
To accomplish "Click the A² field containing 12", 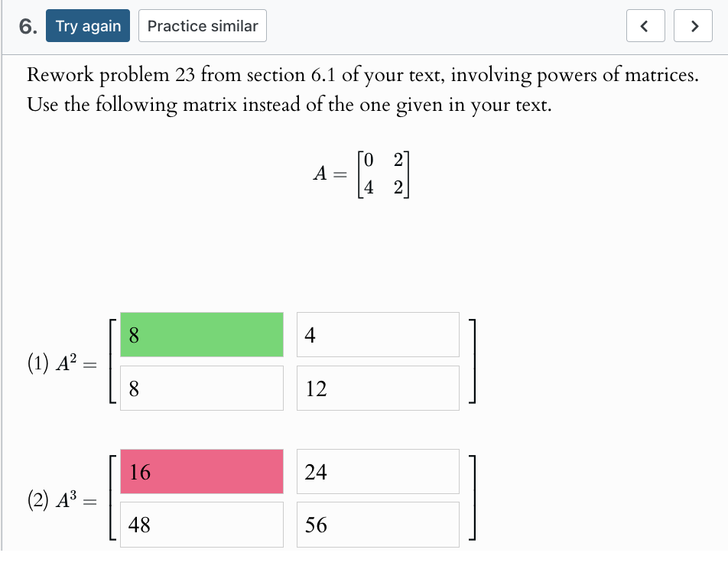I will [377, 388].
